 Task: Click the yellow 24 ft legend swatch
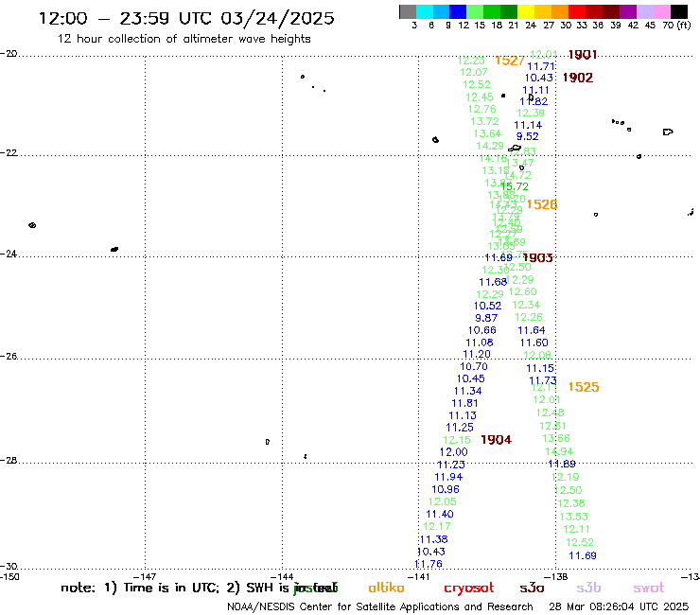tap(526, 11)
